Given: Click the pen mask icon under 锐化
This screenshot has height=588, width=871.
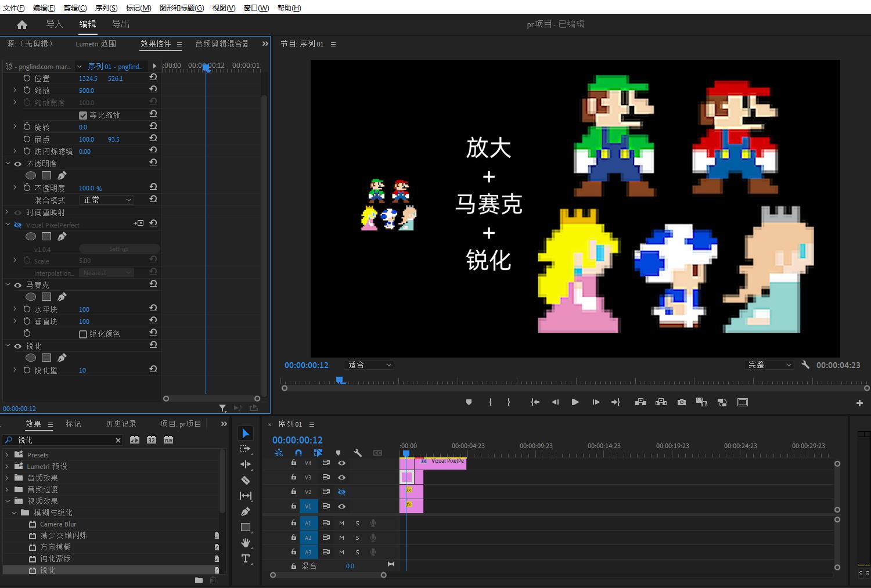Looking at the screenshot, I should 62,358.
